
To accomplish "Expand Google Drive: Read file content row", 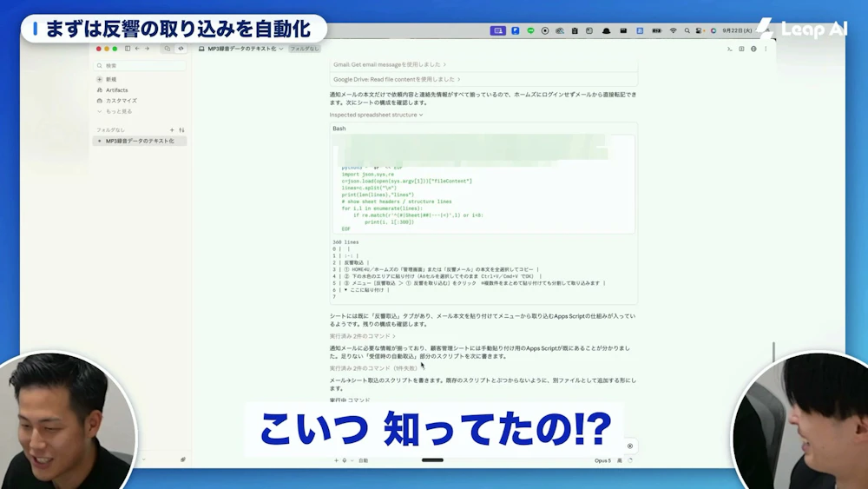I will tap(397, 79).
